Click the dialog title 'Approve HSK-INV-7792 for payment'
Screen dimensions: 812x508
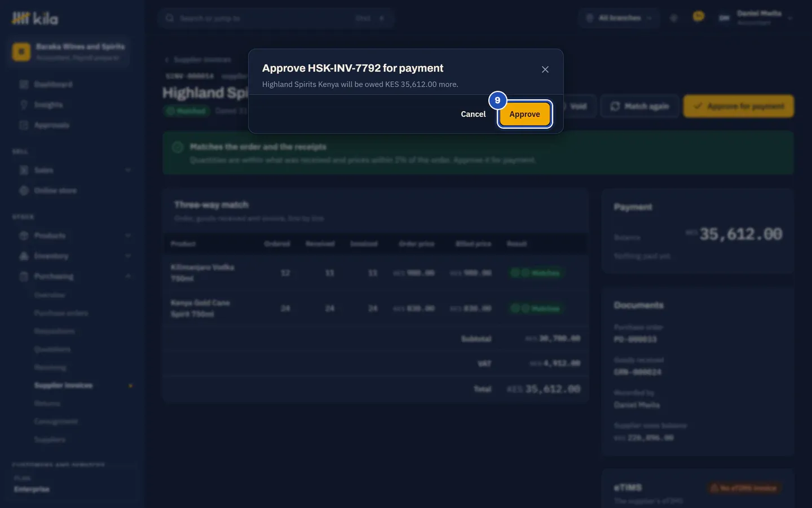click(x=352, y=68)
